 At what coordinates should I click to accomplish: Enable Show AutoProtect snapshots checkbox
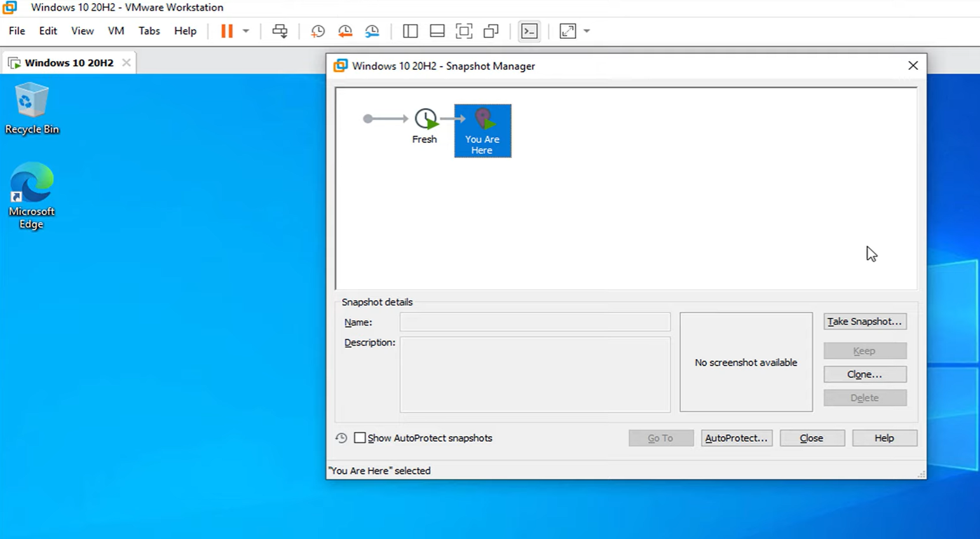coord(360,438)
